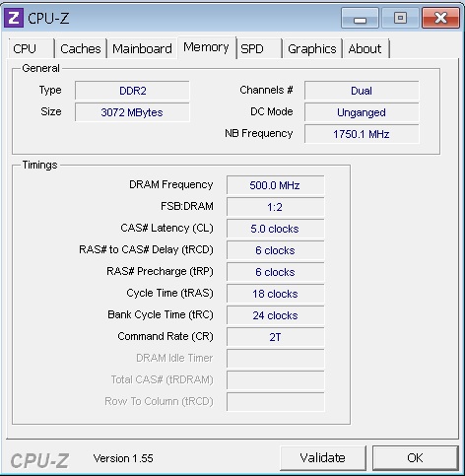Click the RAS# to CAS# Delay label
This screenshot has height=476, width=465.
click(x=146, y=249)
